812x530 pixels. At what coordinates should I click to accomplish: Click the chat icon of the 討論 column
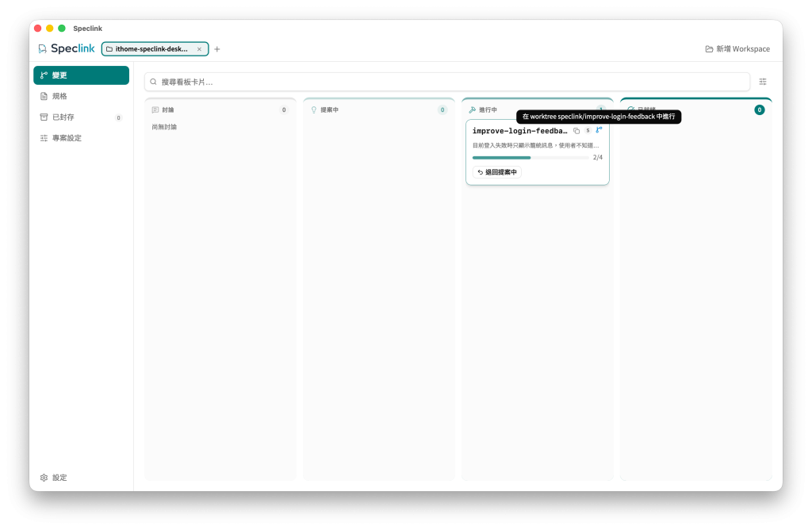pos(155,109)
